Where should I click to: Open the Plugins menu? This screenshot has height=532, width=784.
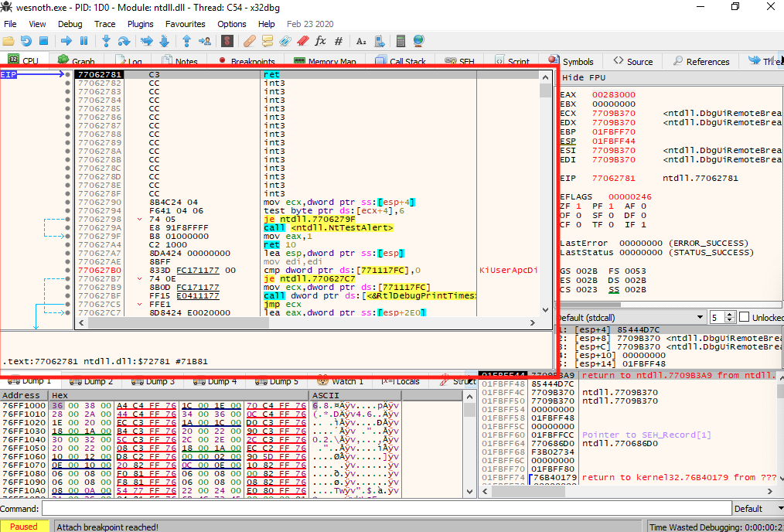pos(141,24)
